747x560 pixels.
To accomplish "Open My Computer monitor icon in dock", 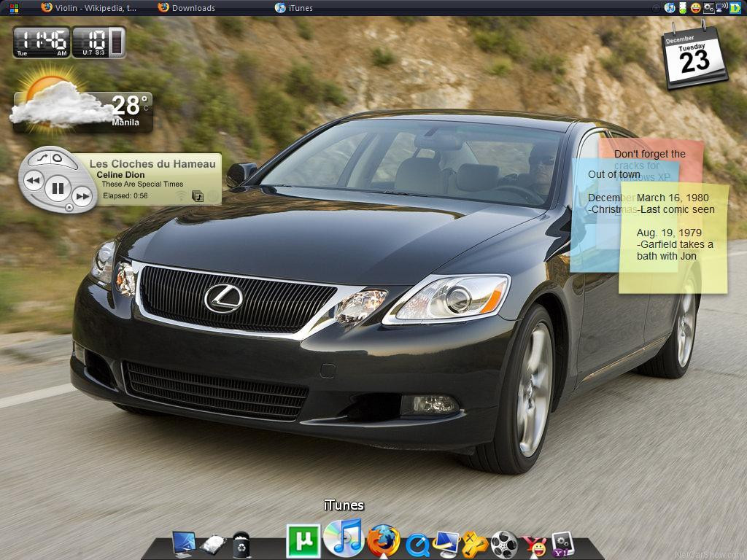I will click(184, 544).
